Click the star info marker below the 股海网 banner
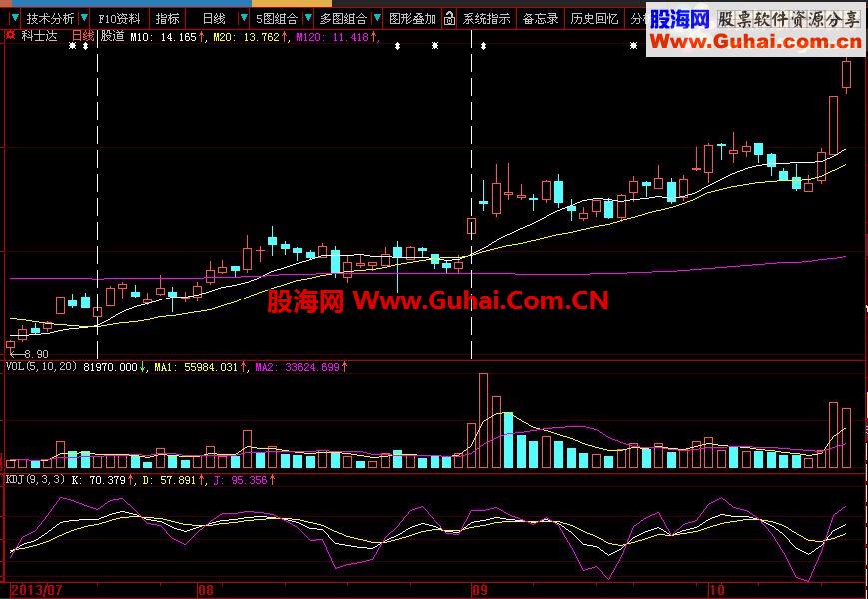 [x=633, y=46]
